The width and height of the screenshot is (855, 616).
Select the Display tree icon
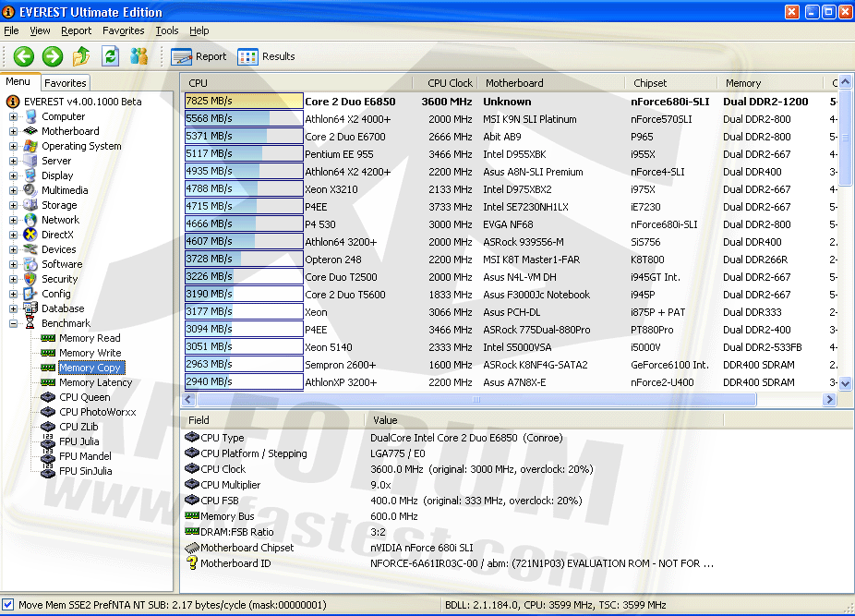(30, 175)
